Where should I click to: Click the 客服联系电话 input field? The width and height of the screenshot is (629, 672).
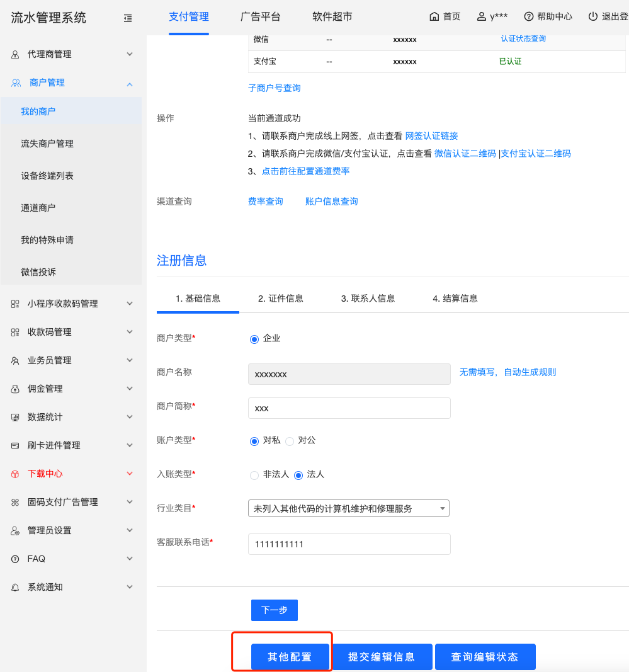pyautogui.click(x=349, y=544)
